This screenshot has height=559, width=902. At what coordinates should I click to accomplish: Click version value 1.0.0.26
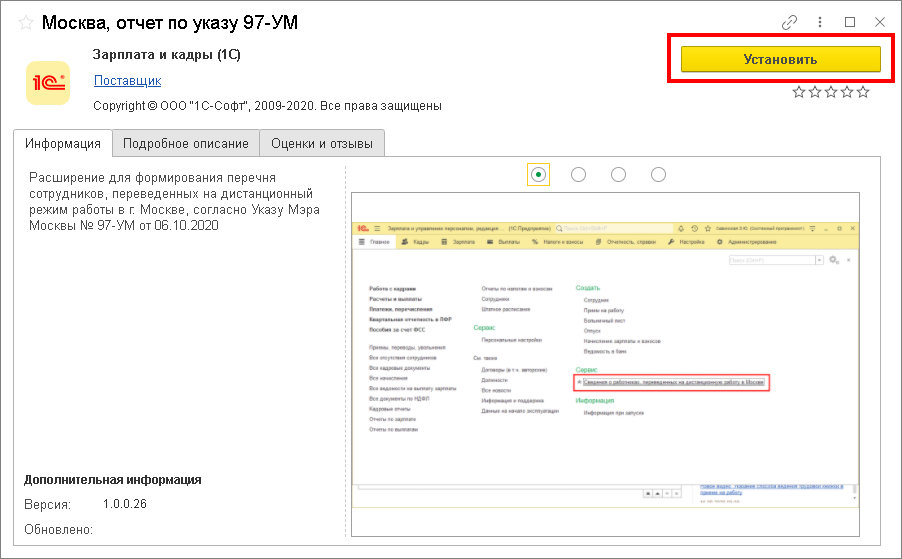[x=125, y=504]
